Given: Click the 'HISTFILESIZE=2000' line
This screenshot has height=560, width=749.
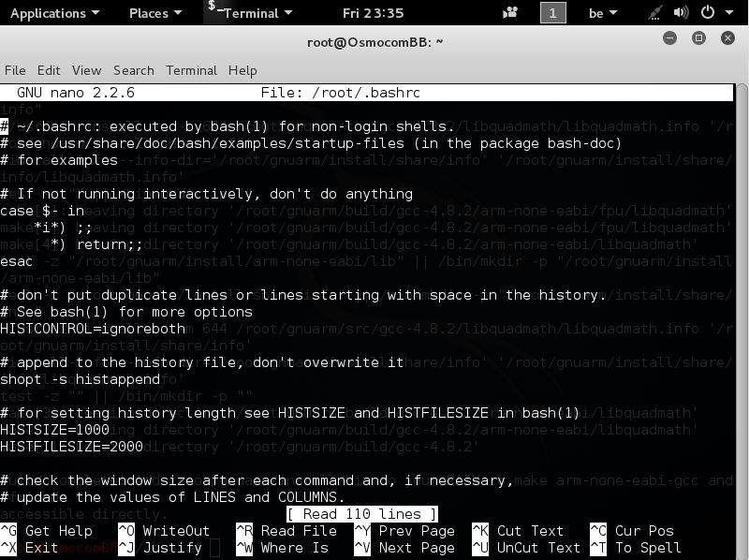Looking at the screenshot, I should (72, 447).
